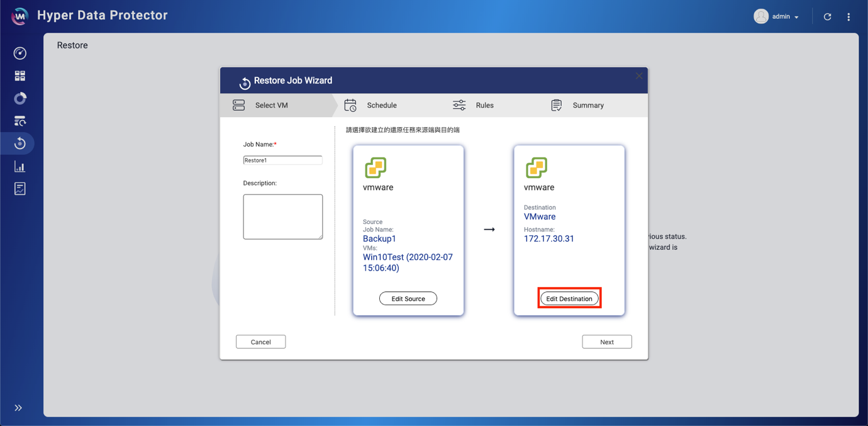The width and height of the screenshot is (868, 426).
Task: Open the backup jobs icon in sidebar
Action: 20,121
